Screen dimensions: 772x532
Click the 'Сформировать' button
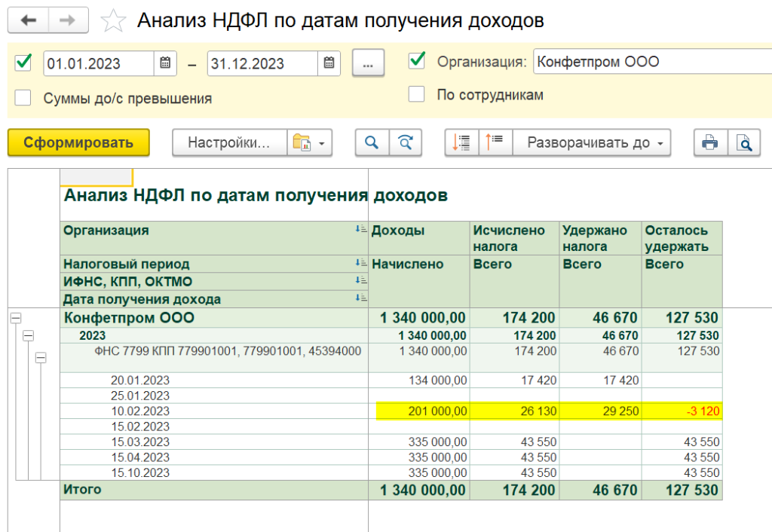[78, 142]
